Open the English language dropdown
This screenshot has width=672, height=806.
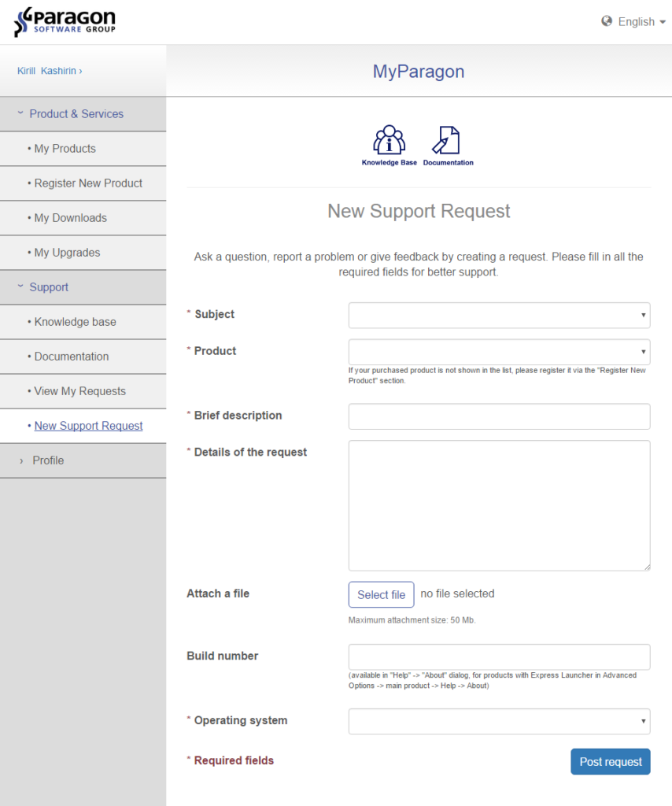pos(637,21)
